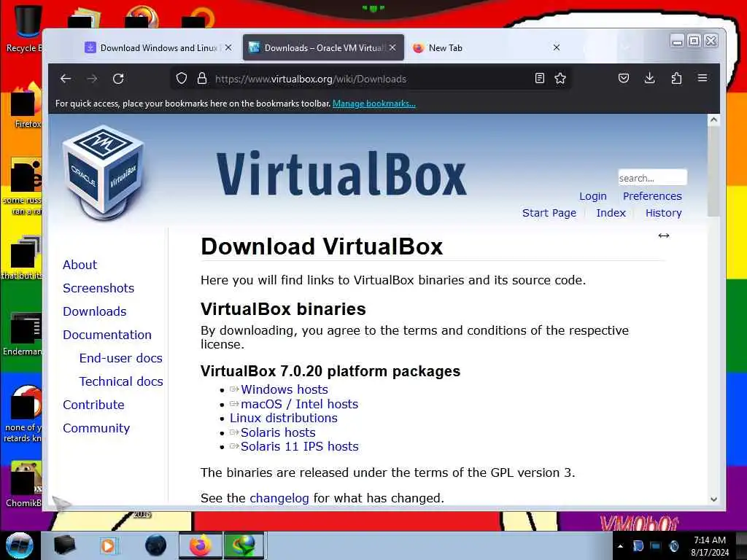Open the Preferences link
Viewport: 747px width, 560px height.
click(652, 196)
